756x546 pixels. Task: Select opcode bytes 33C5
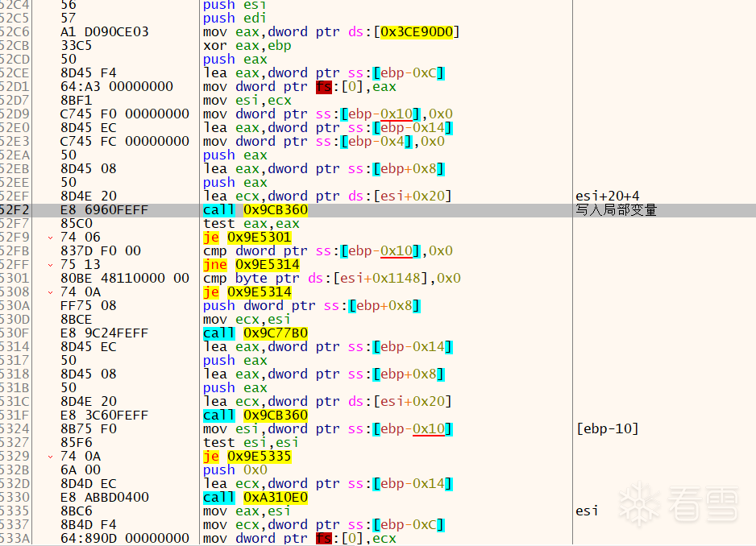point(77,46)
